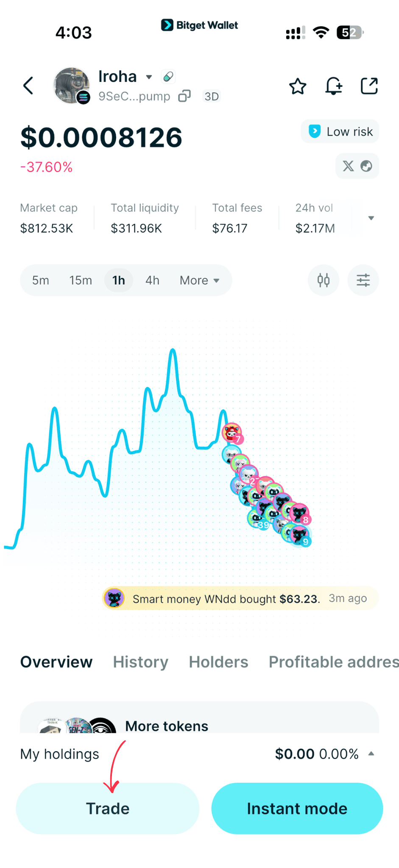Image resolution: width=399 pixels, height=868 pixels.
Task: Open the price alert bell icon
Action: coord(334,86)
